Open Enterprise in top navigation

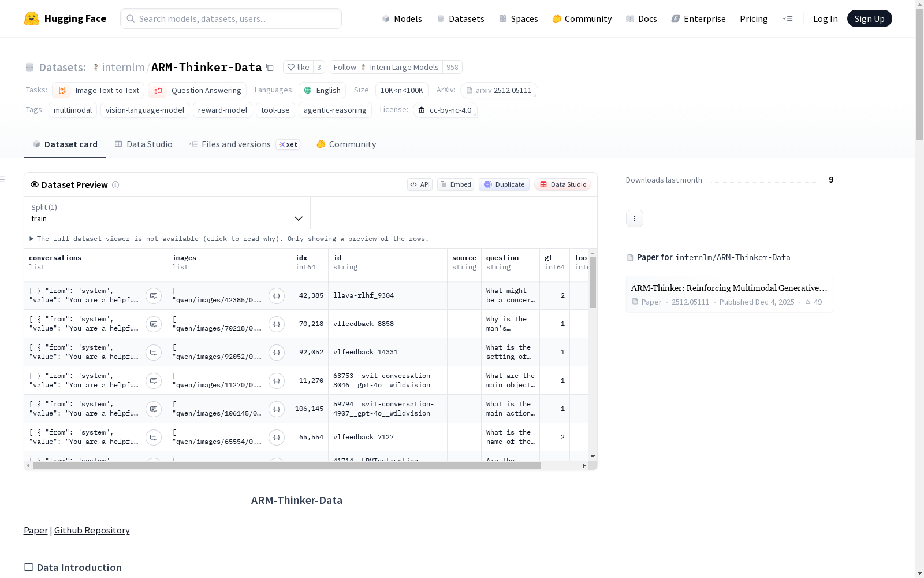click(699, 18)
